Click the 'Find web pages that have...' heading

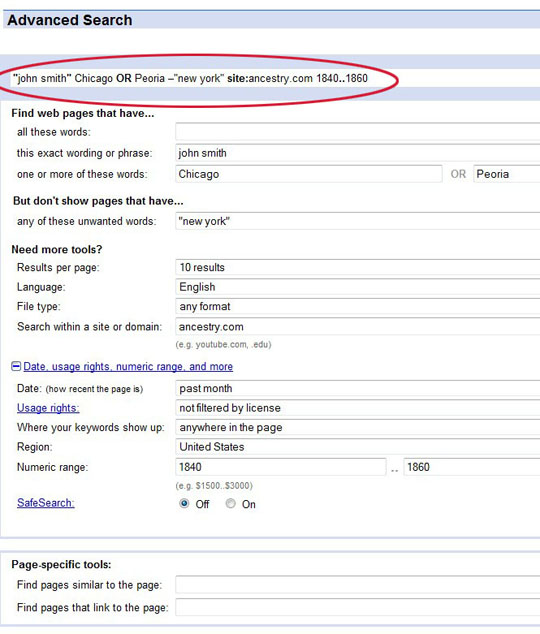point(83,113)
